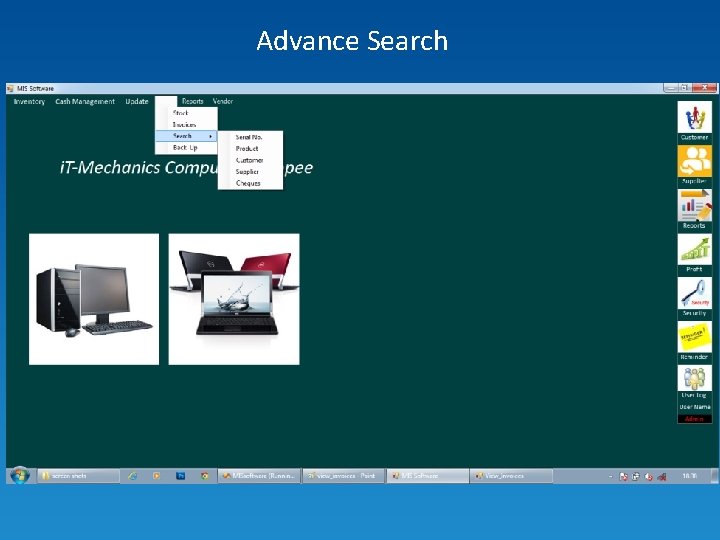
Task: Click the MIS Software title bar app icon
Action: point(11,88)
